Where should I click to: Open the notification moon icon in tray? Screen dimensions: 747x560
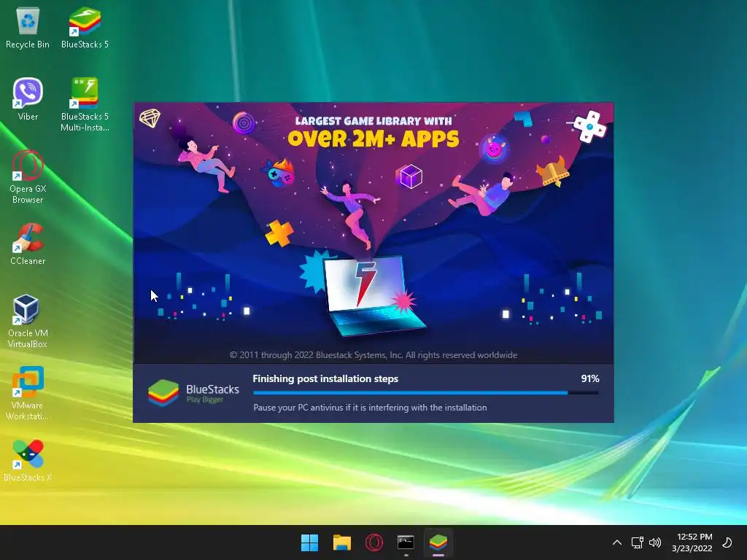(727, 542)
